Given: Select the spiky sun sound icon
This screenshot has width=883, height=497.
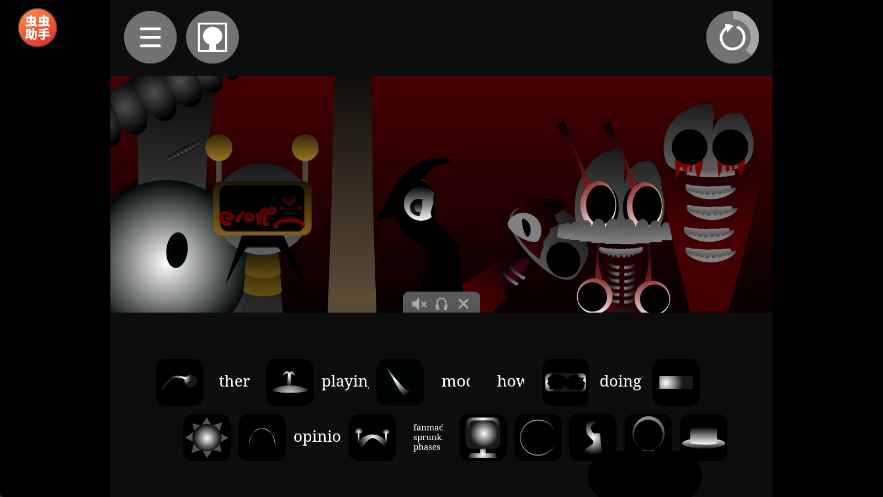Looking at the screenshot, I should [207, 437].
